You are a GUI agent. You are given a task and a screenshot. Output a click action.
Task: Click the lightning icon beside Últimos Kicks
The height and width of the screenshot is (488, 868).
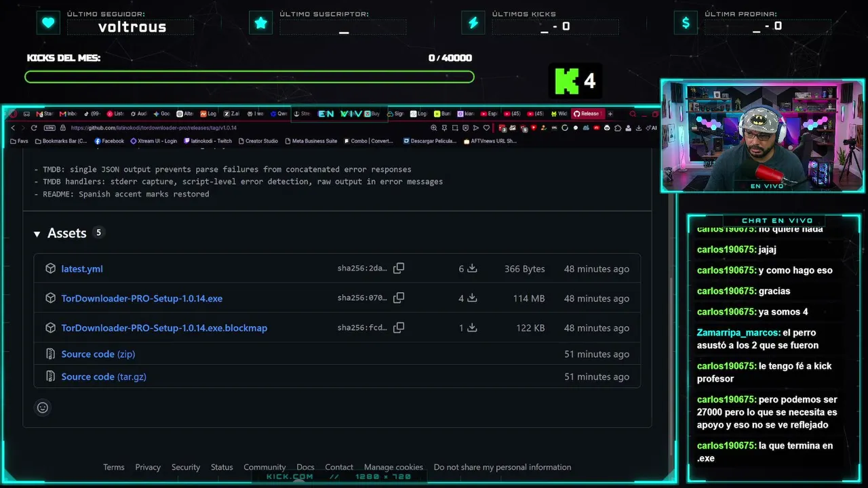473,23
